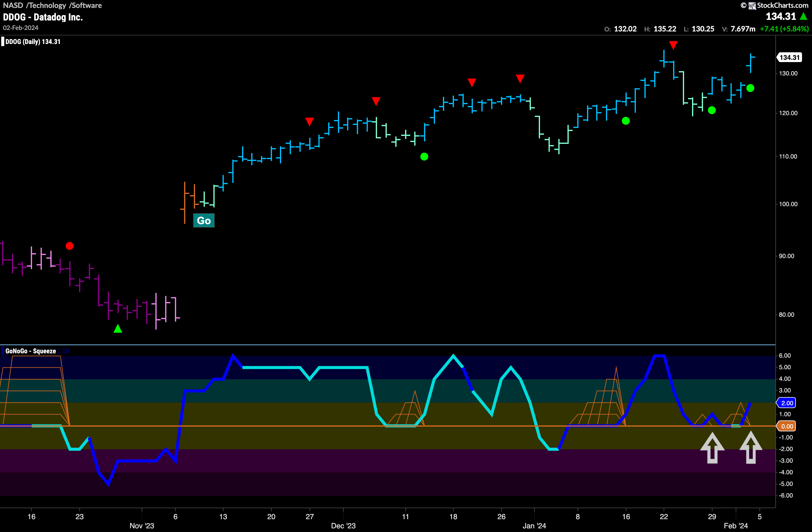Click the 134.31 last price tag on axis

click(x=789, y=57)
